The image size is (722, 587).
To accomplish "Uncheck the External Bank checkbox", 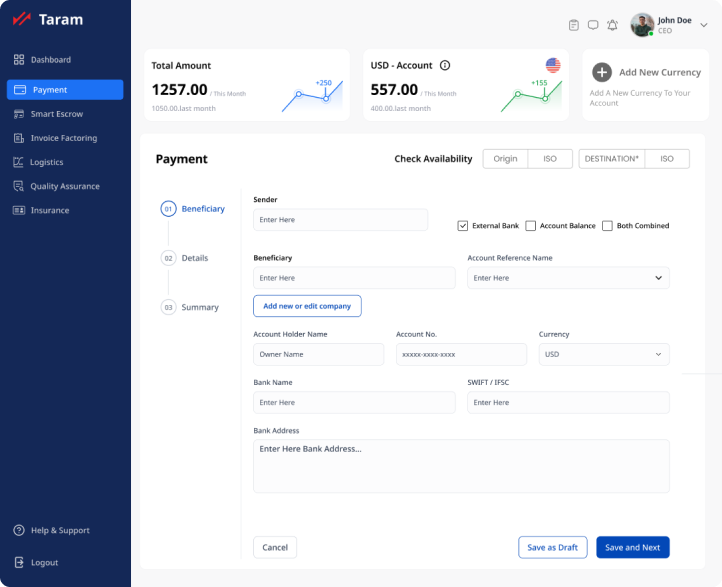I will (x=463, y=226).
